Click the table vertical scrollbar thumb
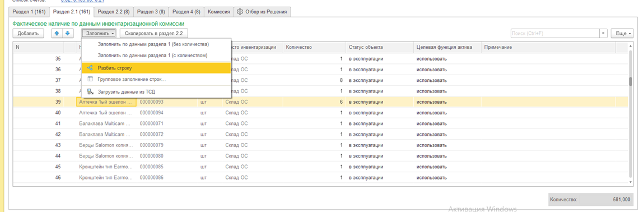 (631, 81)
